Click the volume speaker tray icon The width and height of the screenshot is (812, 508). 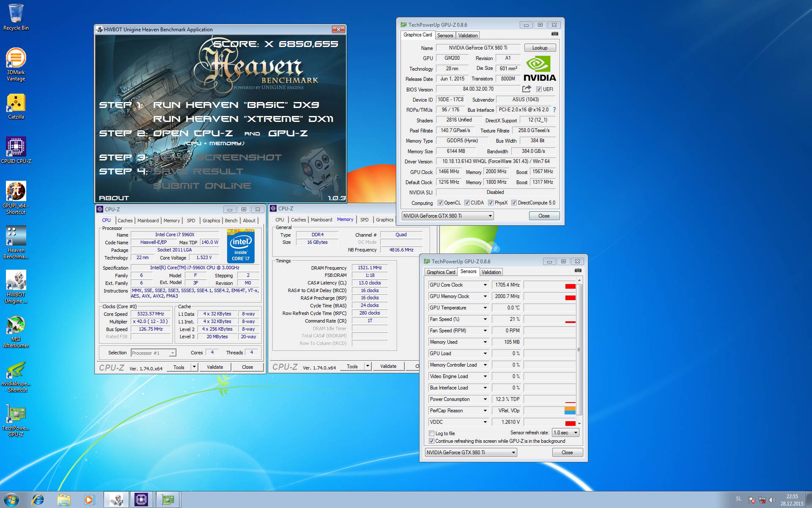click(x=772, y=500)
